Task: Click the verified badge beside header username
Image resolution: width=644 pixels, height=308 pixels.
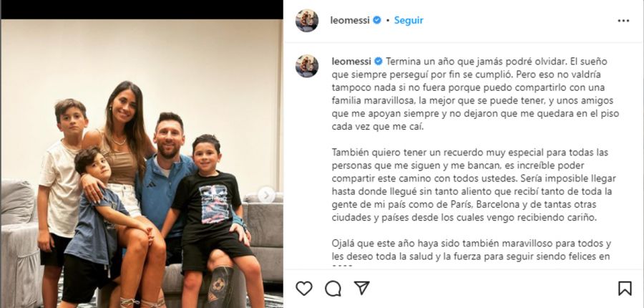Action: pos(376,20)
